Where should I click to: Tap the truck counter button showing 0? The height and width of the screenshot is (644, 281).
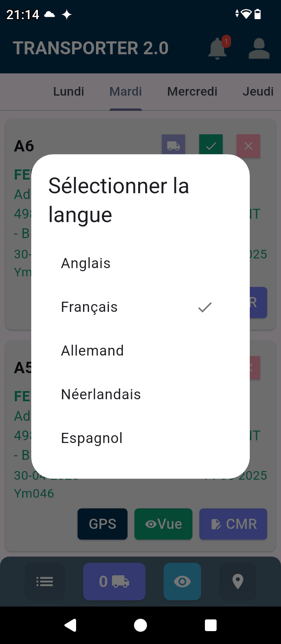[114, 582]
